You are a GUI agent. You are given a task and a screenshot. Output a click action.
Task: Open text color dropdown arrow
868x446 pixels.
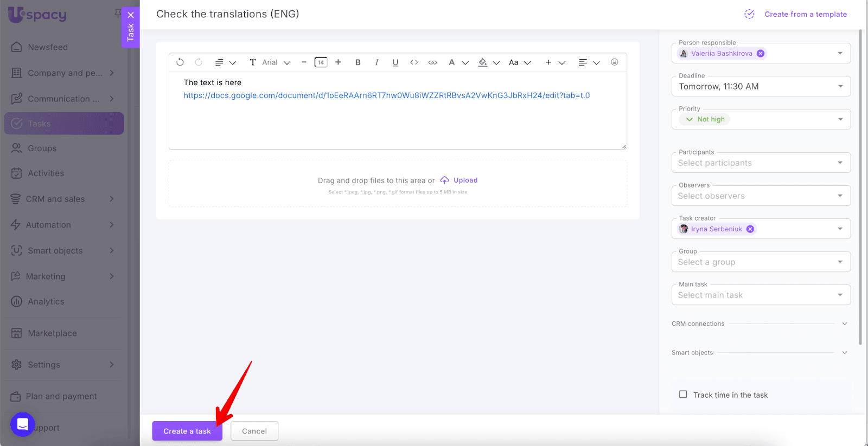pos(465,63)
